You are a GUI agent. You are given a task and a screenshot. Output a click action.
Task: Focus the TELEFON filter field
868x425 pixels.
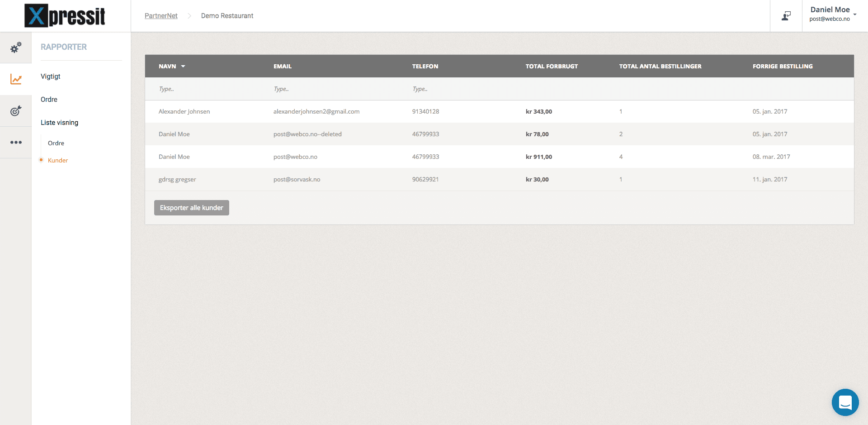click(x=462, y=89)
